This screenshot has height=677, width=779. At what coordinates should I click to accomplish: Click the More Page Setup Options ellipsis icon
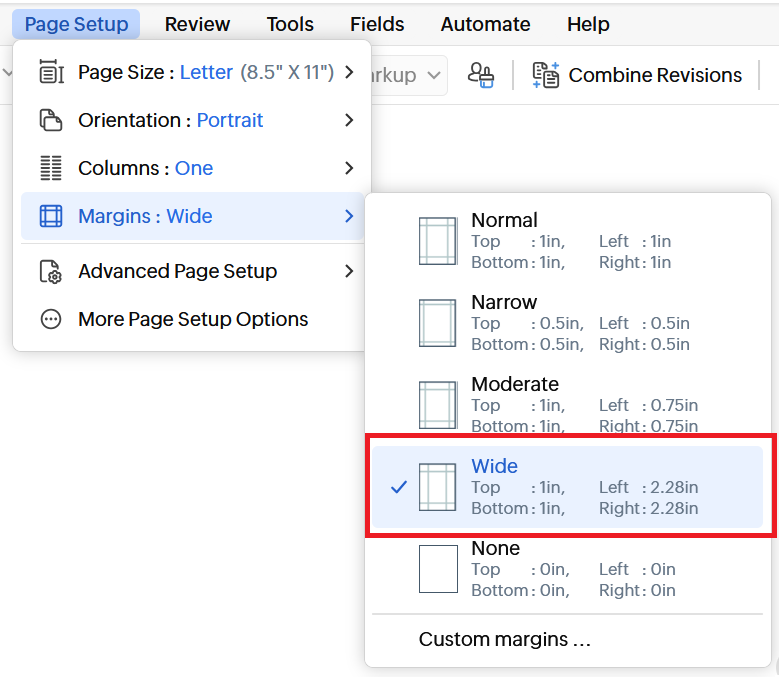coord(50,320)
